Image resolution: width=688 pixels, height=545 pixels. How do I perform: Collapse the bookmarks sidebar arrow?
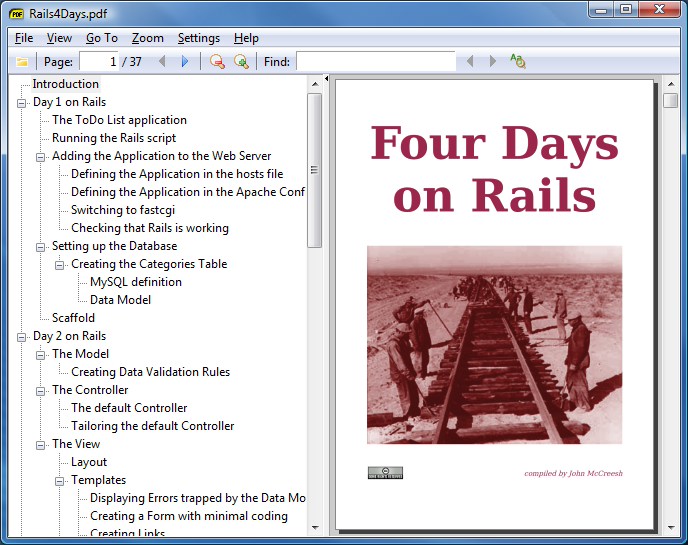coord(326,79)
